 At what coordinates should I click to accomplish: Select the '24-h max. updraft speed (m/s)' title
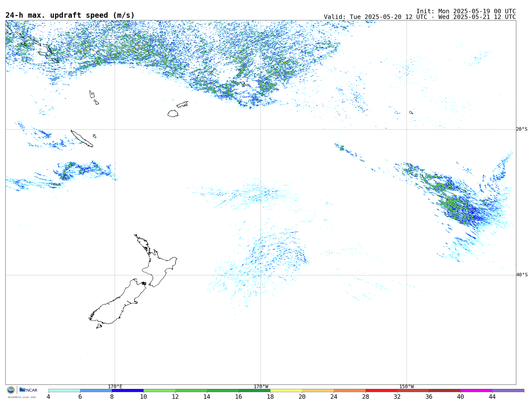tap(70, 15)
